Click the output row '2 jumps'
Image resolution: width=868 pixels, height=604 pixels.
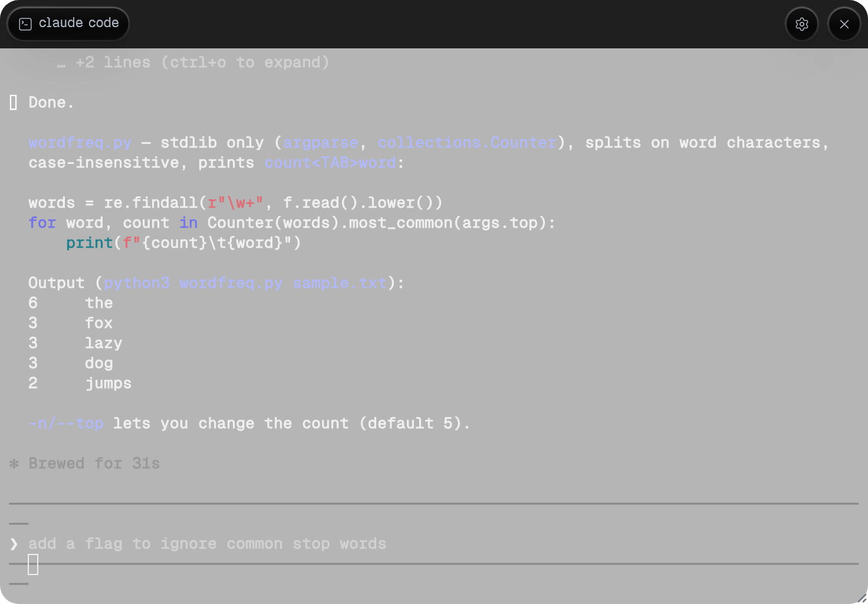80,383
